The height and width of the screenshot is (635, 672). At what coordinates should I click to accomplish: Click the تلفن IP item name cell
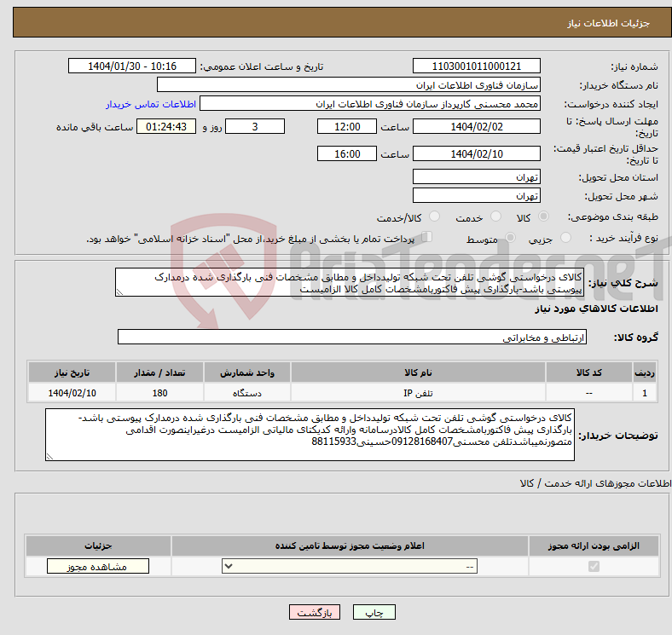(418, 393)
